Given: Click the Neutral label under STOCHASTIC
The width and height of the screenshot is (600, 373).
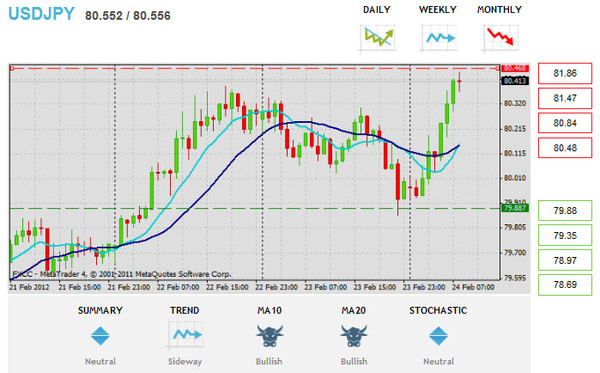Looking at the screenshot, I should click(x=439, y=361).
